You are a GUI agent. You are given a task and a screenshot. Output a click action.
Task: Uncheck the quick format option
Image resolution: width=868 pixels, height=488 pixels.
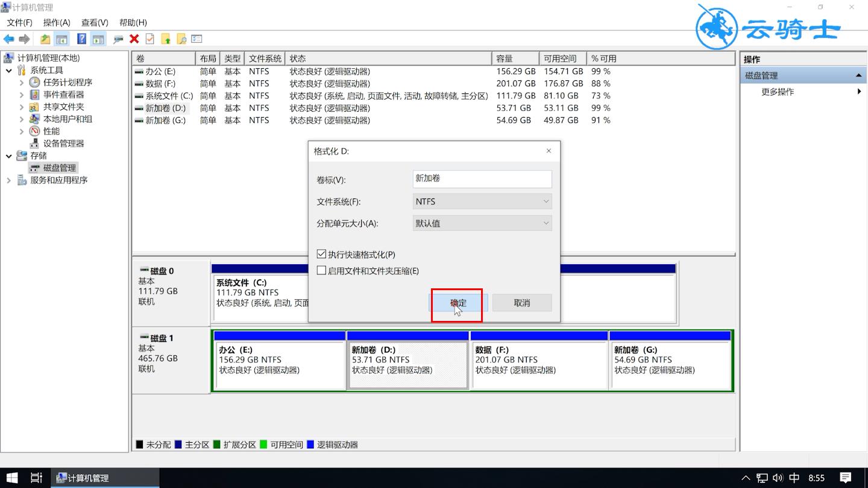(x=321, y=253)
